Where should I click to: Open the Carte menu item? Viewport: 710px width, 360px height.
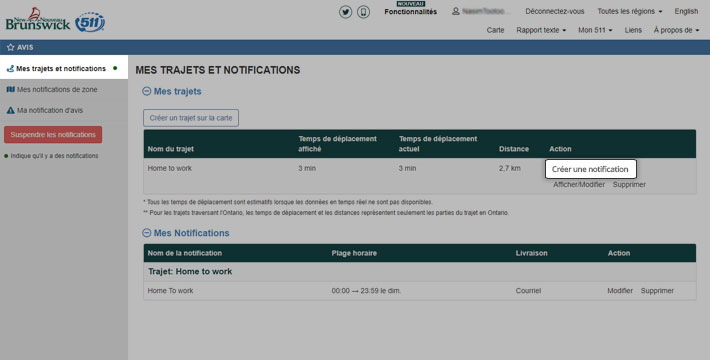click(495, 30)
